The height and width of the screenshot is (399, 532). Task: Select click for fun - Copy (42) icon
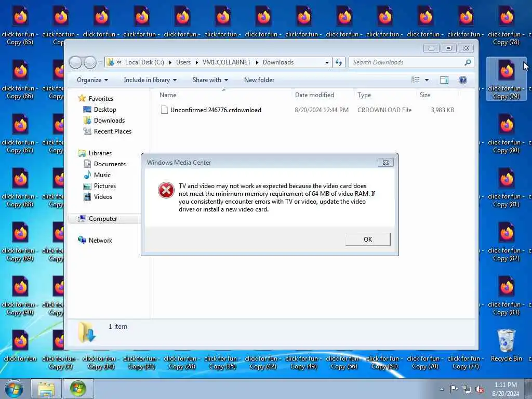[x=263, y=362]
